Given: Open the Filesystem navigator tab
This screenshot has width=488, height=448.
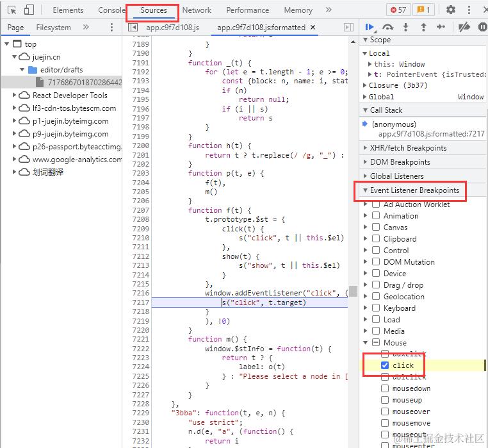Looking at the screenshot, I should [x=54, y=28].
